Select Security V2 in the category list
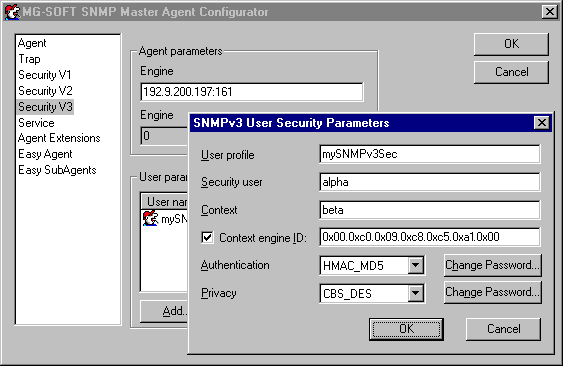563x366 pixels. tap(45, 91)
